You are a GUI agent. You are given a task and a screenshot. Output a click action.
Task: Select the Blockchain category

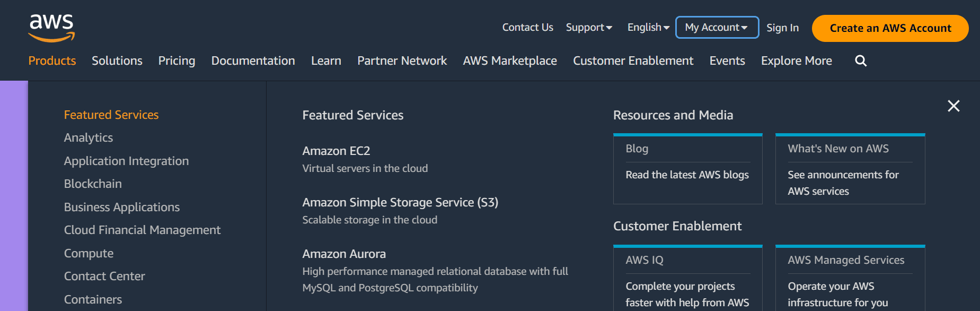93,184
